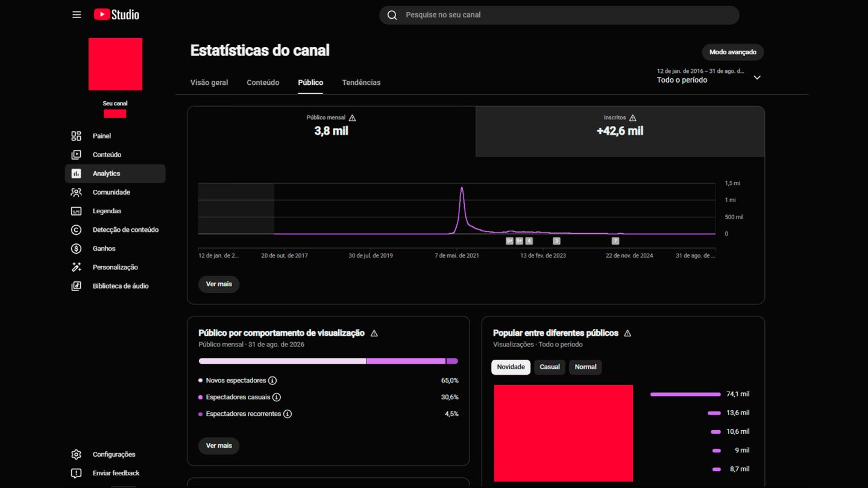868x488 pixels.
Task: Open the date range dropdown chevron
Action: point(757,77)
